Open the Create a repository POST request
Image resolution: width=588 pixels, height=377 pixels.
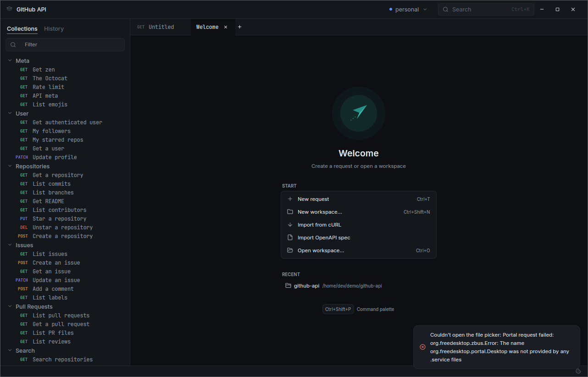click(x=65, y=236)
